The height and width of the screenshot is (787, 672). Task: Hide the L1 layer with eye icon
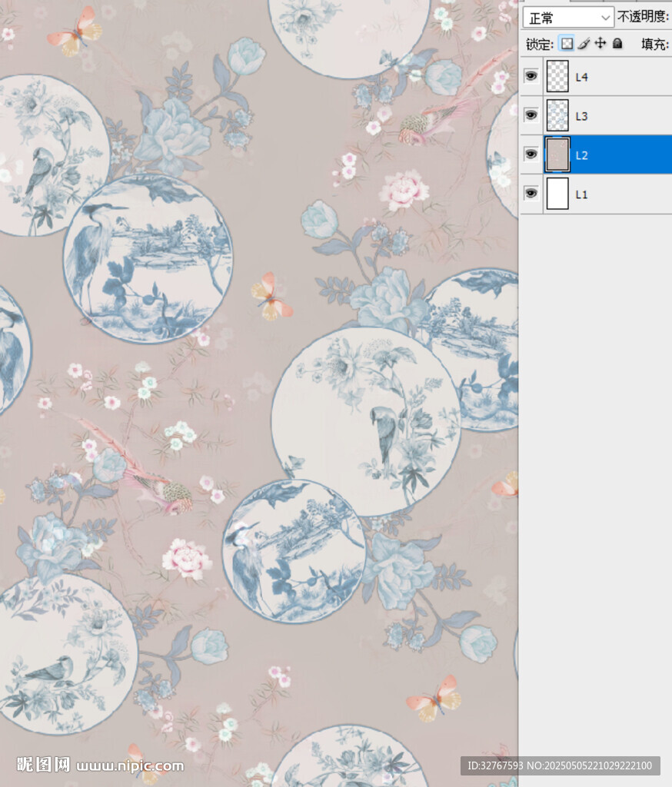pyautogui.click(x=531, y=194)
